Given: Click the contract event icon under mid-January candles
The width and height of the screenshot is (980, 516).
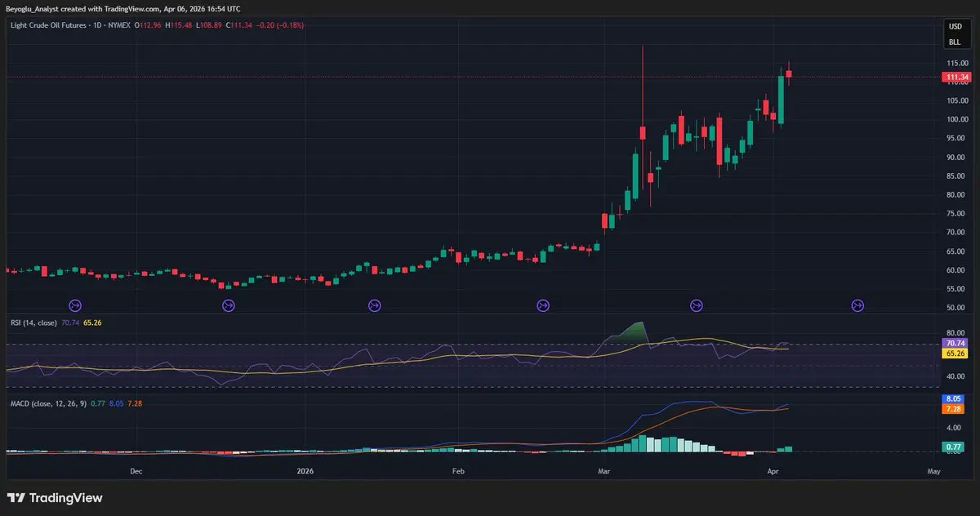Looking at the screenshot, I should [x=374, y=305].
